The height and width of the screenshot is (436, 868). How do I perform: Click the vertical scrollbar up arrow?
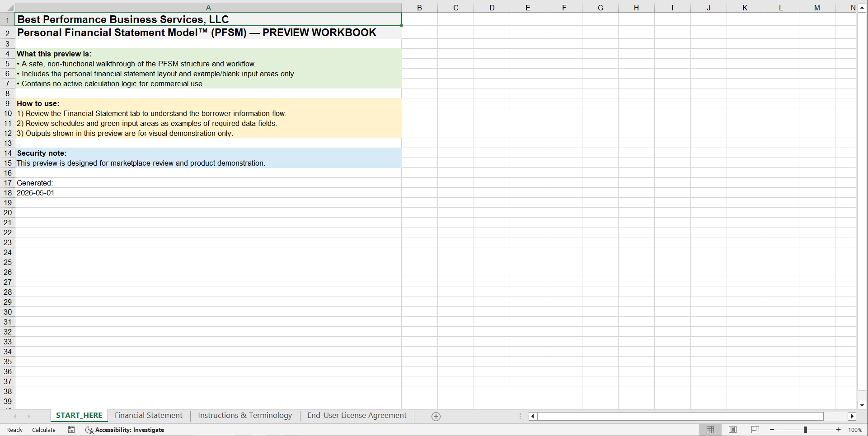pyautogui.click(x=862, y=8)
